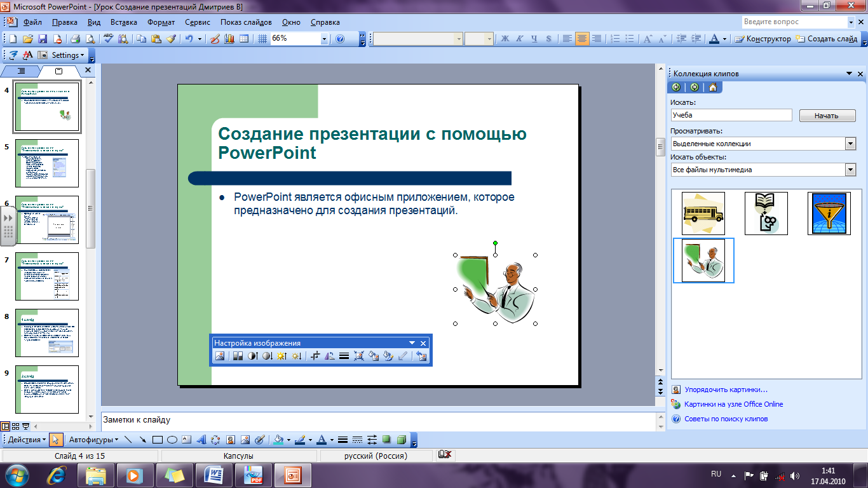Viewport: 868px width, 488px height.
Task: Open the 'Показ слайдов' menu
Action: pyautogui.click(x=246, y=22)
